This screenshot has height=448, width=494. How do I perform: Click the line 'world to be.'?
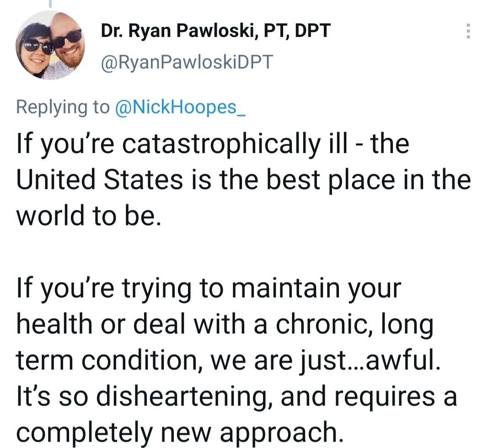(x=89, y=215)
